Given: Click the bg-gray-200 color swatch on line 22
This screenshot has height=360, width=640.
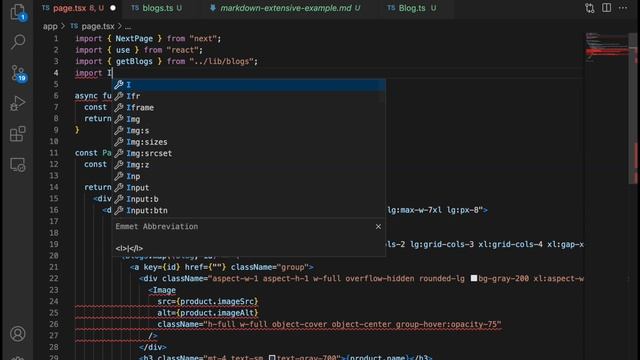Looking at the screenshot, I should click(x=474, y=278).
